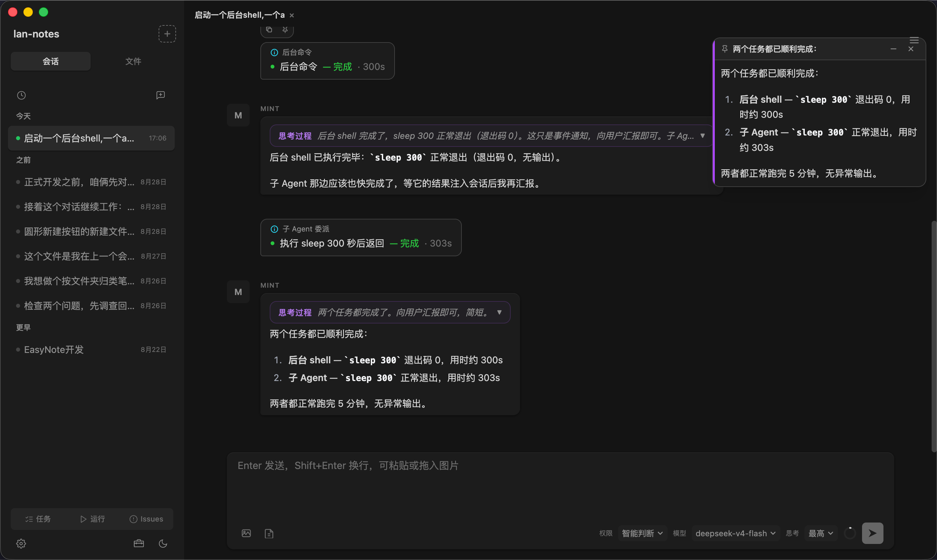
Task: Click the pin icon on the floating note
Action: click(725, 49)
